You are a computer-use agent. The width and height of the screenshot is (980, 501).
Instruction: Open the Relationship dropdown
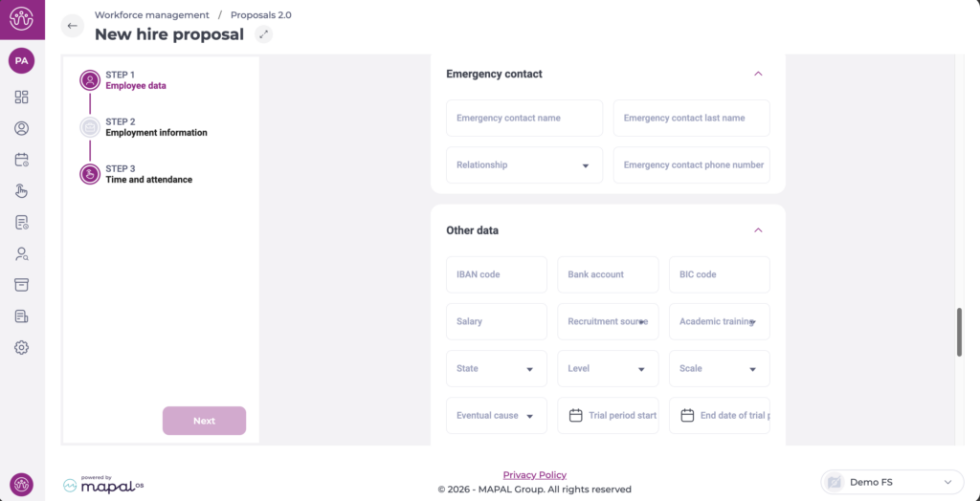[524, 165]
